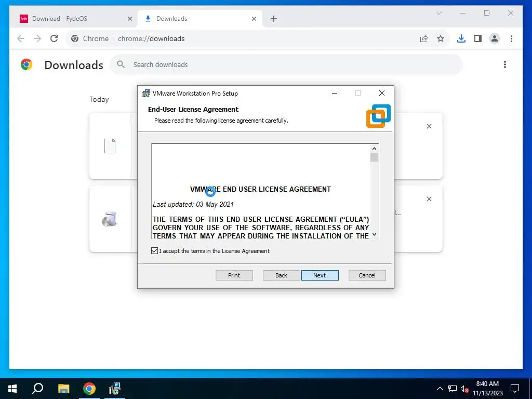Open Chrome tab search chevron

(x=439, y=13)
